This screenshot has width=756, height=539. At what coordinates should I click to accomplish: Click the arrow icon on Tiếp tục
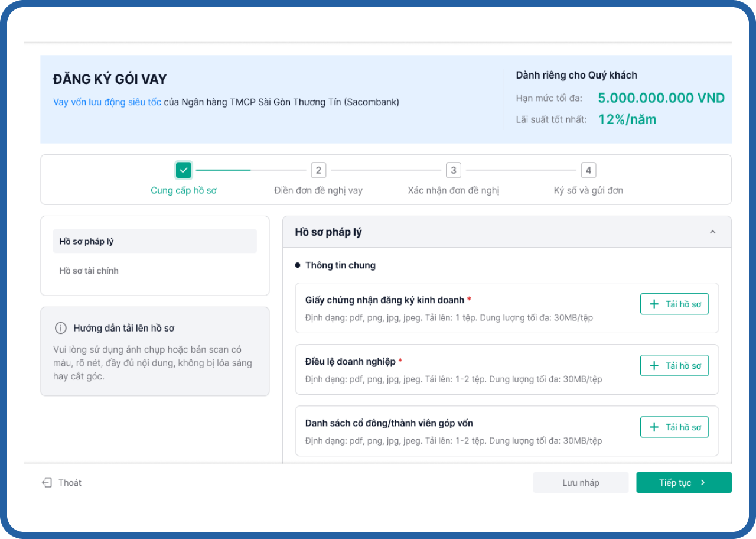(703, 483)
